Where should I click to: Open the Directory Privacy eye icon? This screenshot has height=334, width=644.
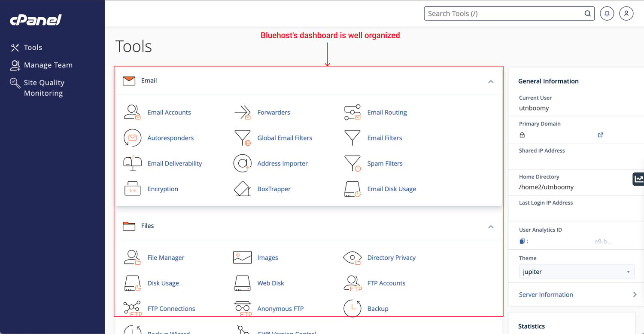pos(352,257)
